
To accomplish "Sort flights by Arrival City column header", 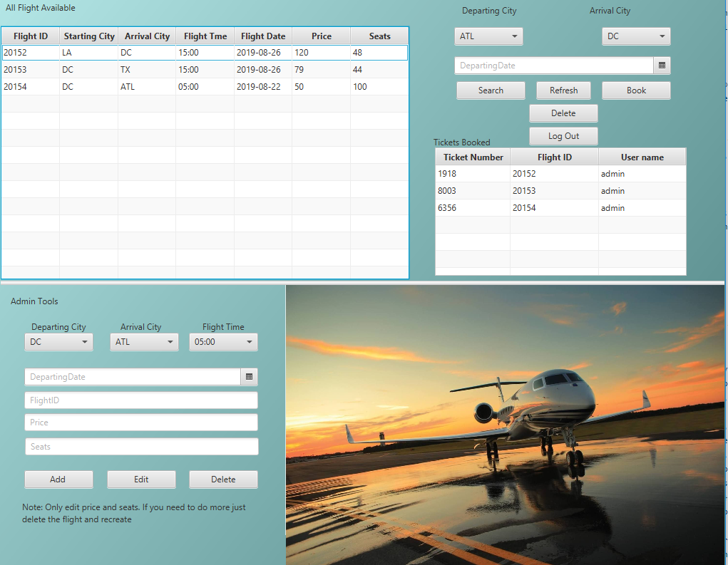I will [x=147, y=36].
